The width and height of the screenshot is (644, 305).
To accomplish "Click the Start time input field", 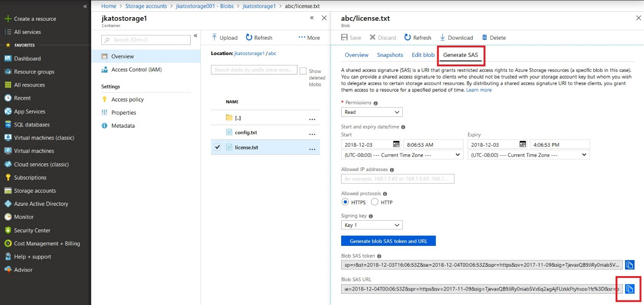I will click(x=433, y=144).
